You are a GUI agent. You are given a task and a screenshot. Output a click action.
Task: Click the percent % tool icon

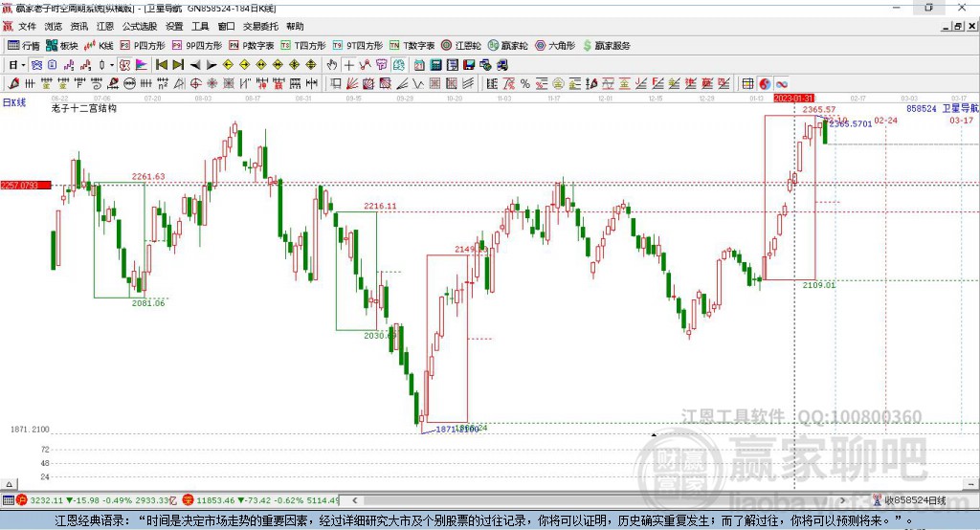525,84
